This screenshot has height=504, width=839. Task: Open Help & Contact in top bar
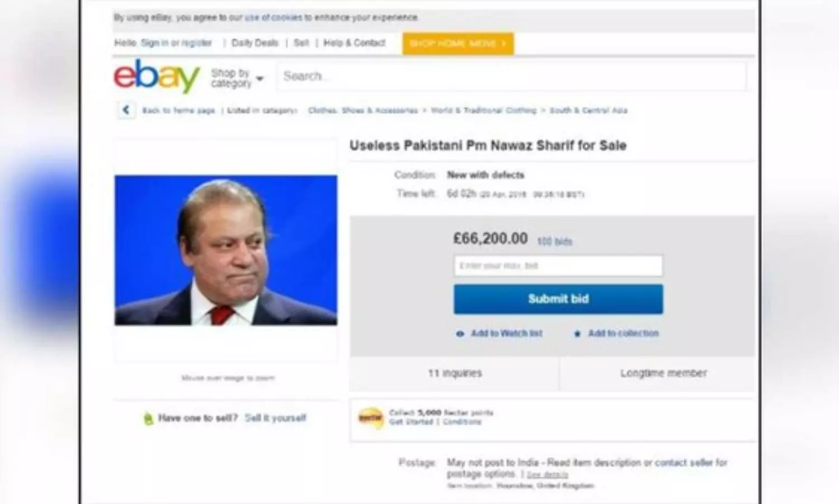coord(354,43)
